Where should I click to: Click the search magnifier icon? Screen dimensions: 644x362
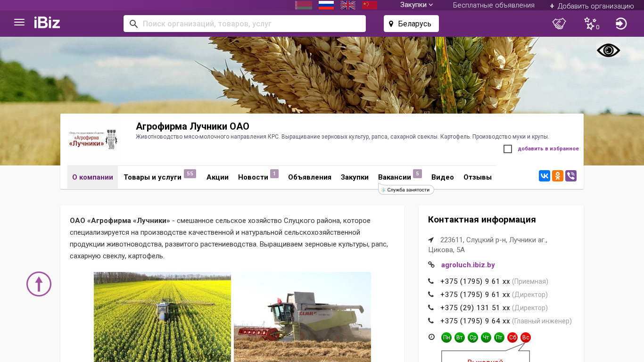[133, 24]
